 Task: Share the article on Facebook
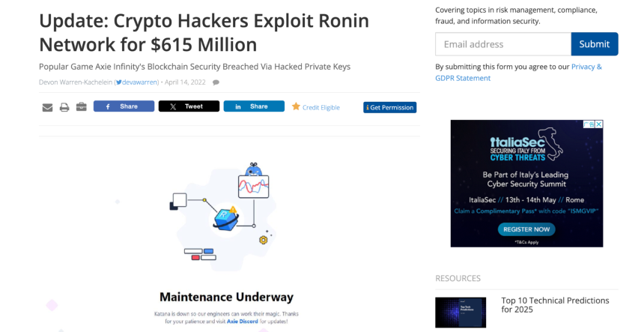124,106
